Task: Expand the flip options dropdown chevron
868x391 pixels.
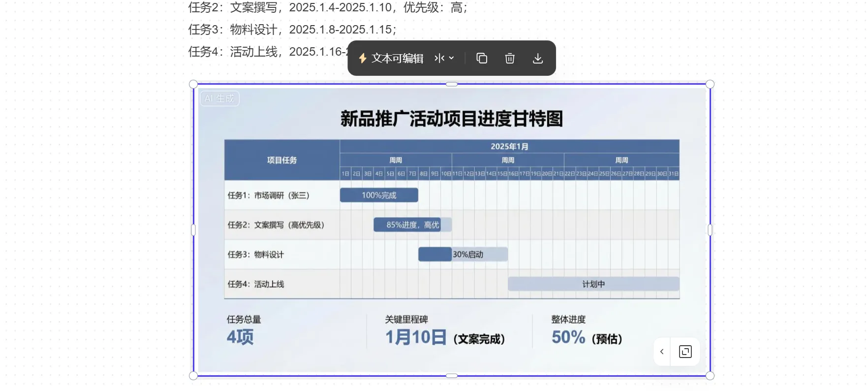Action: [x=451, y=58]
